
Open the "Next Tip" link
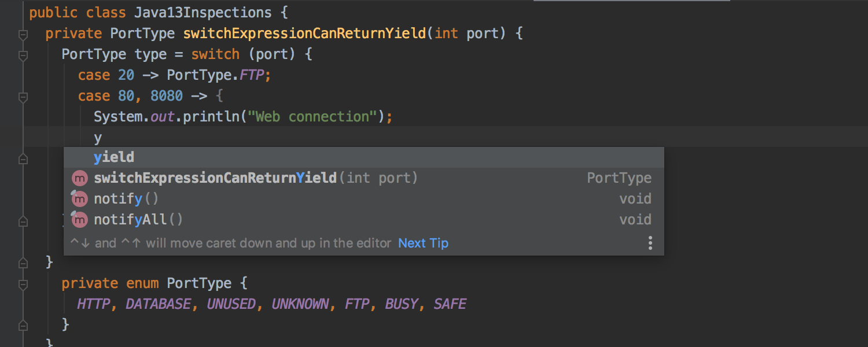(x=423, y=243)
